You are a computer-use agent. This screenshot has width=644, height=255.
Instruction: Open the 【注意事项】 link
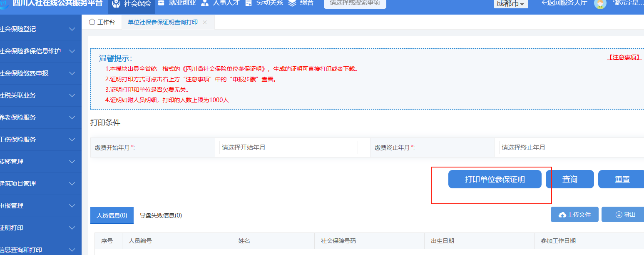(x=624, y=57)
